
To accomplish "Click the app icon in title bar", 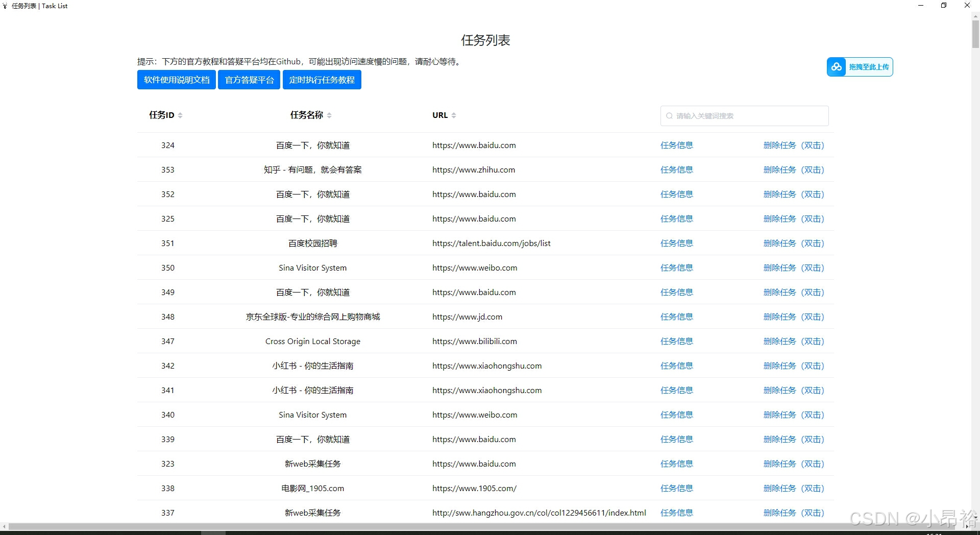I will click(5, 6).
